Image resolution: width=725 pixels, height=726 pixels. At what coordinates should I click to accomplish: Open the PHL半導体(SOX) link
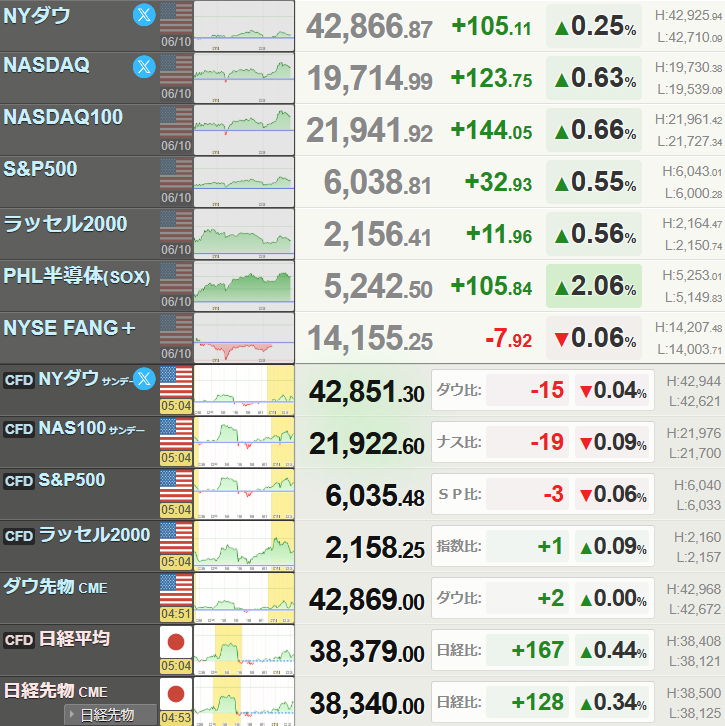(77, 276)
